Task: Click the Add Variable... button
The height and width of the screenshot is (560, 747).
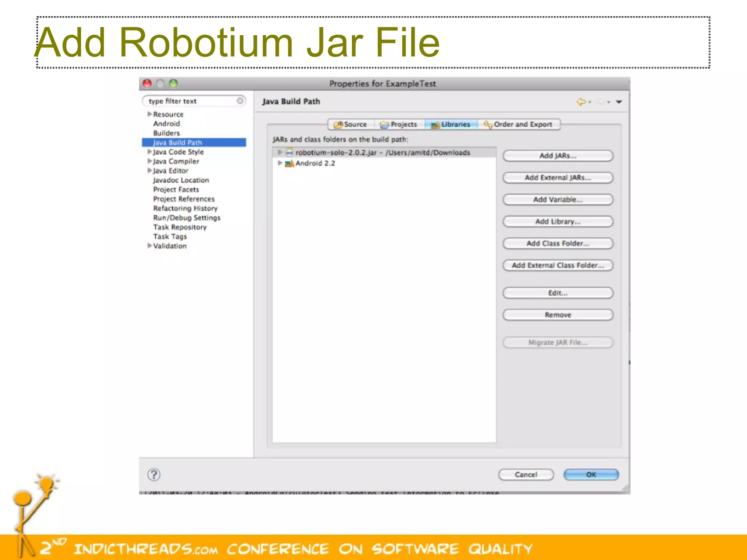Action: [x=558, y=200]
